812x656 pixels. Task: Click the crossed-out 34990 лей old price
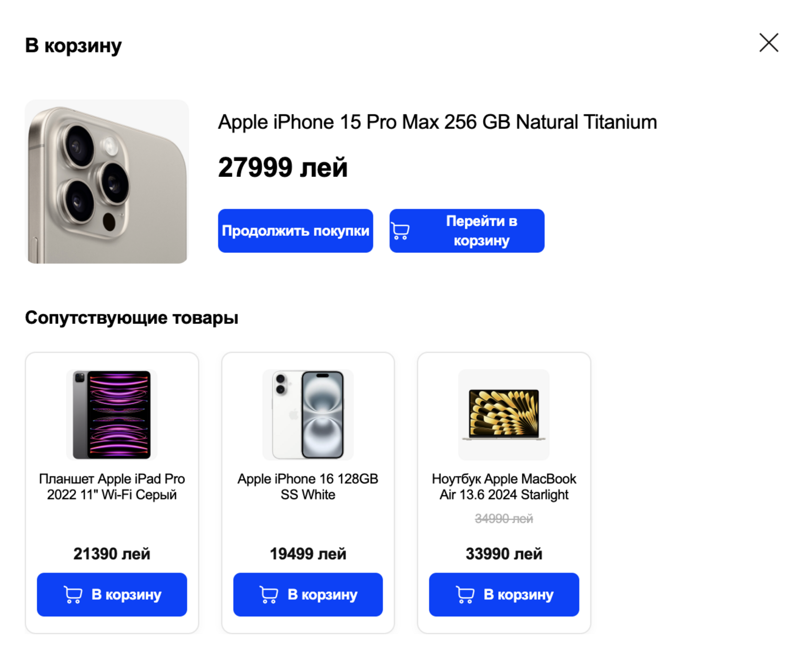point(504,519)
